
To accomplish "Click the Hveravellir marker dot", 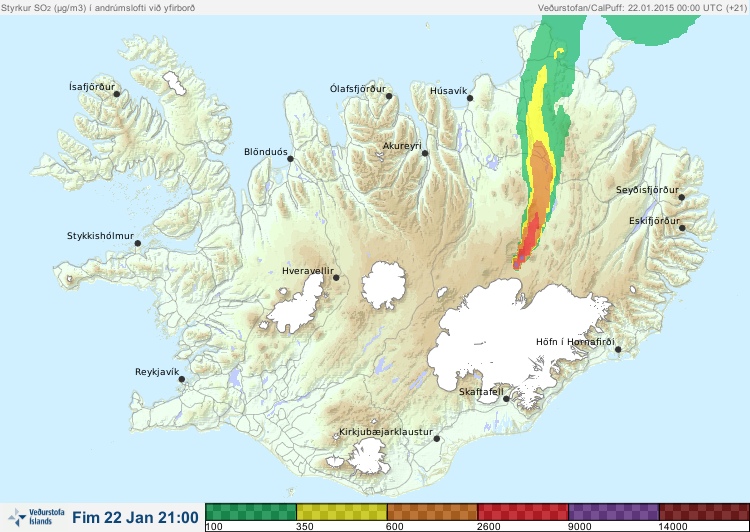I will 336,277.
